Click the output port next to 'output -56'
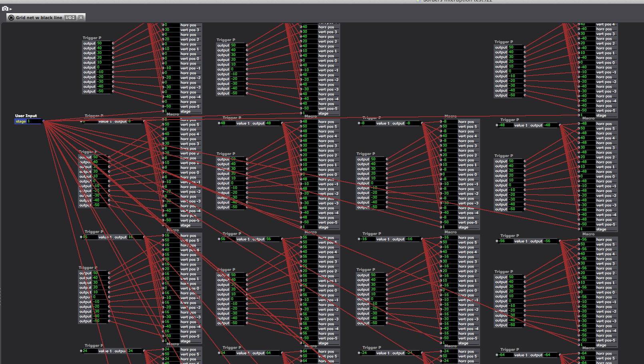 pyautogui.click(x=560, y=241)
